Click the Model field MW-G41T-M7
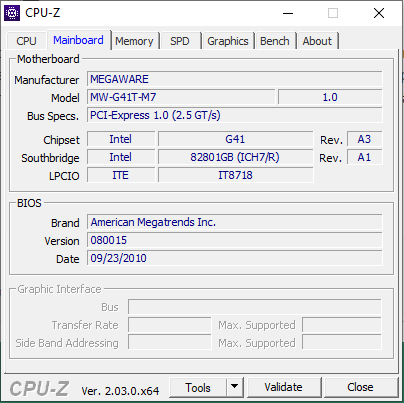The image size is (404, 403). tap(181, 97)
